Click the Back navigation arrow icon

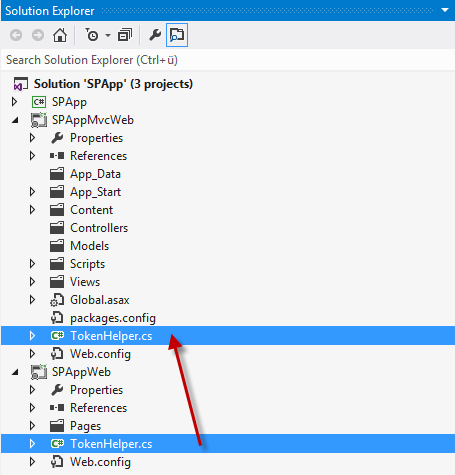coord(16,35)
